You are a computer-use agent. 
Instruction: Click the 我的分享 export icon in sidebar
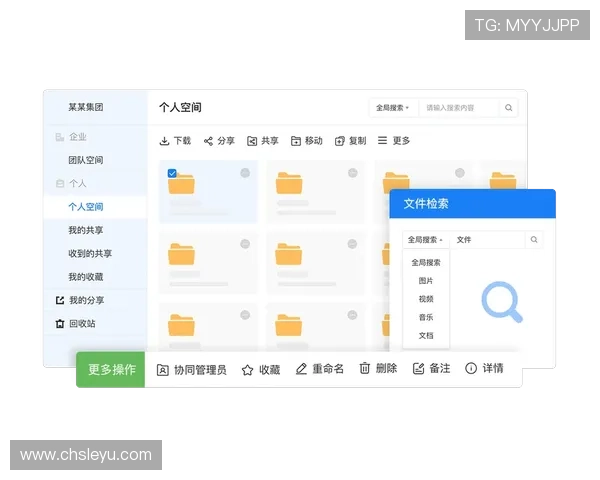pyautogui.click(x=60, y=300)
